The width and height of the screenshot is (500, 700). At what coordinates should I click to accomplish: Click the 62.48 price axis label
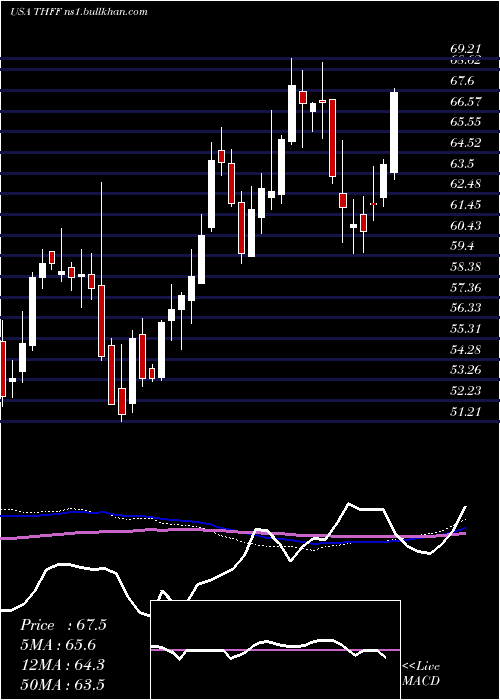pyautogui.click(x=466, y=184)
